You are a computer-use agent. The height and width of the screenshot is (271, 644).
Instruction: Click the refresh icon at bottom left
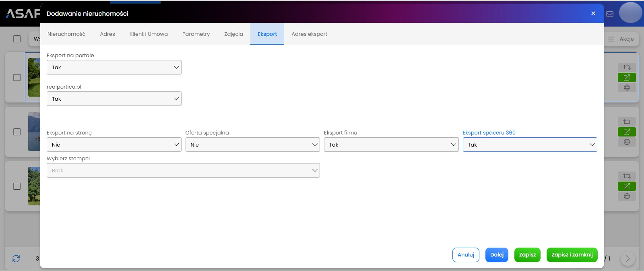click(16, 259)
